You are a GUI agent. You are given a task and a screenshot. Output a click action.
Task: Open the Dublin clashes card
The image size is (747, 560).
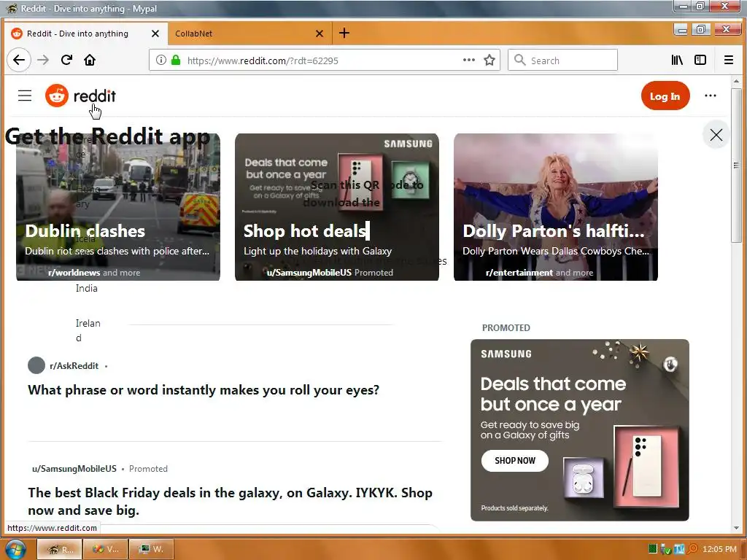tap(118, 206)
